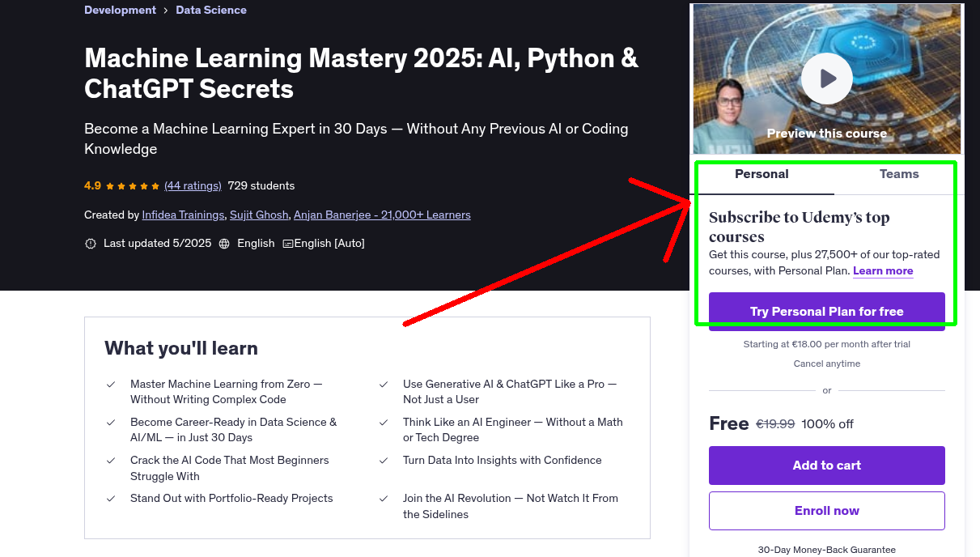The image size is (980, 557).
Task: Click the last-updated badge icon
Action: pos(91,244)
